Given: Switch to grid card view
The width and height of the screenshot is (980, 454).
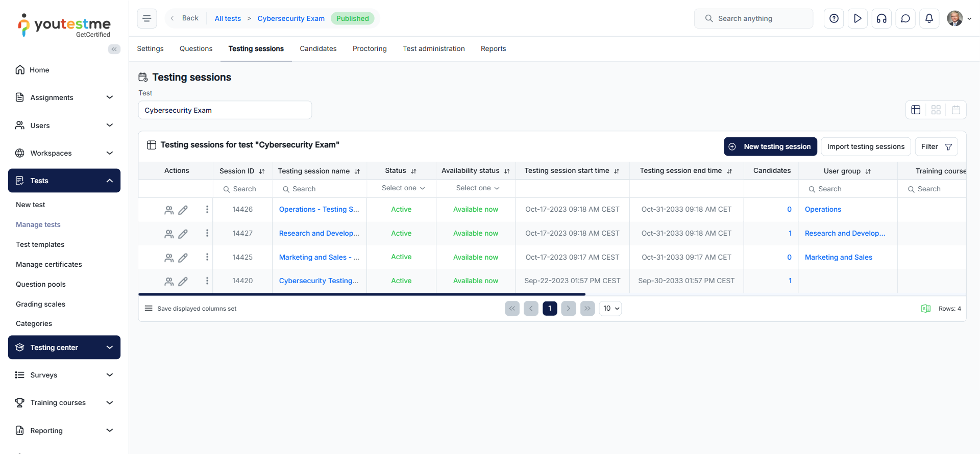Looking at the screenshot, I should [x=936, y=110].
